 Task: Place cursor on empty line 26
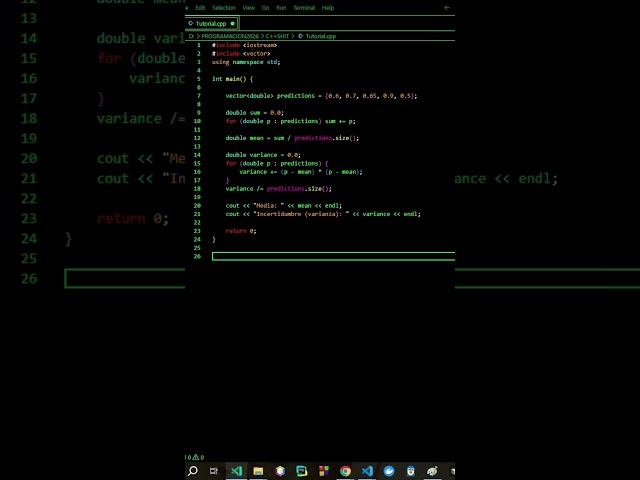[333, 256]
